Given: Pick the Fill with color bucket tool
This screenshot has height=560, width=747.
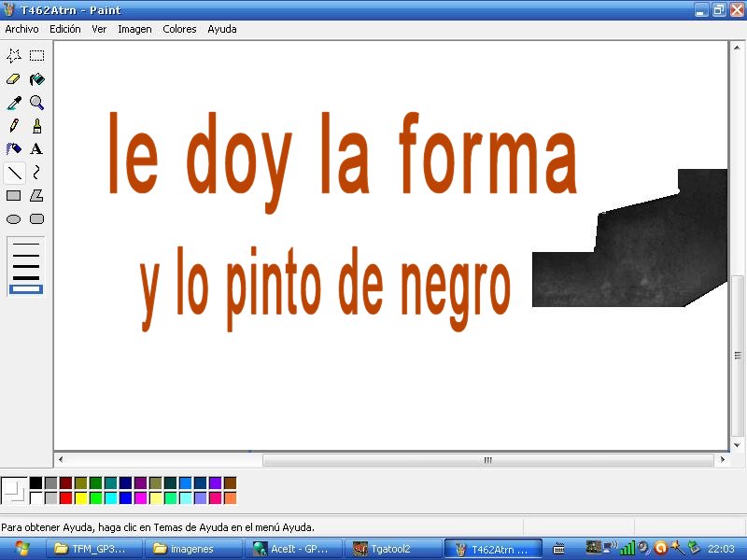Looking at the screenshot, I should [x=36, y=79].
